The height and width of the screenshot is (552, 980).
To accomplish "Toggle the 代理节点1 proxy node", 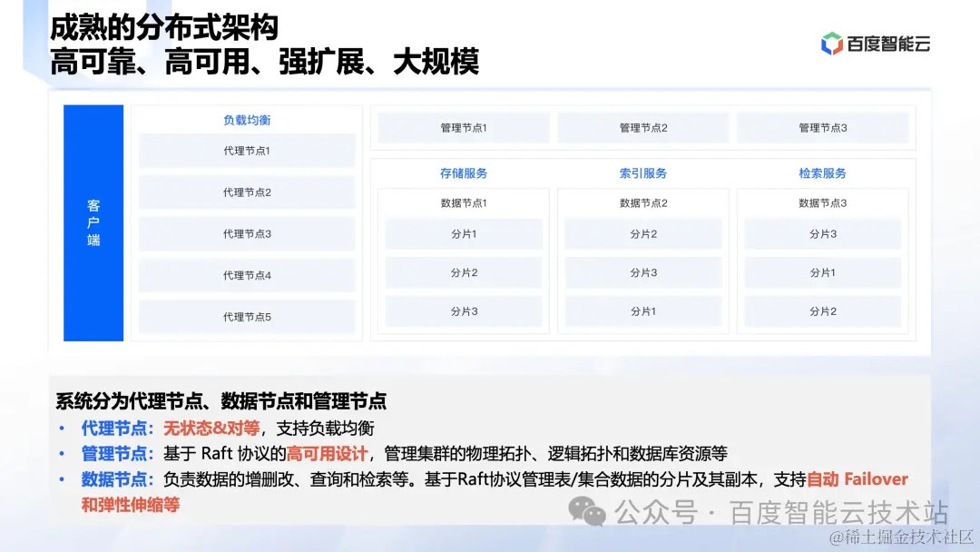I will [x=246, y=151].
